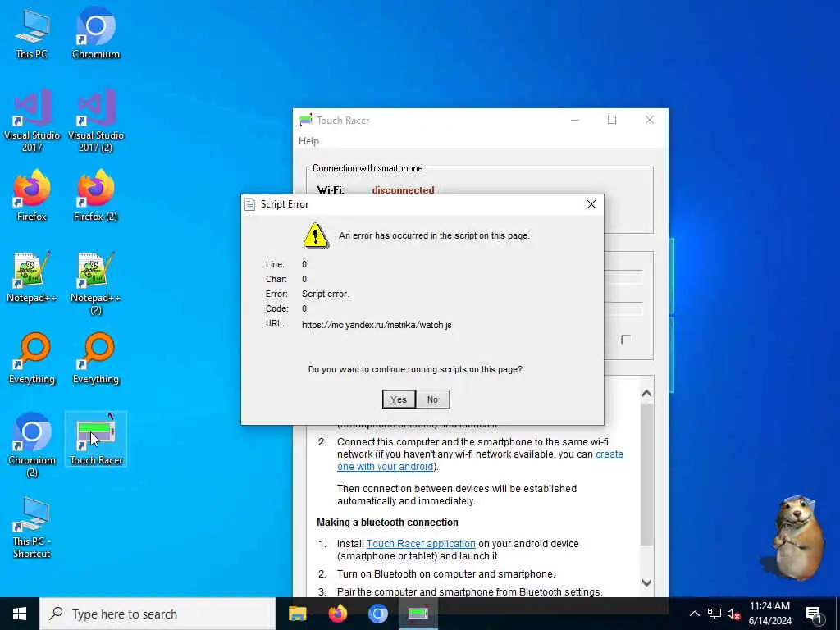Click the scroll up arrow in instructions
This screenshot has height=630, width=840.
click(646, 394)
